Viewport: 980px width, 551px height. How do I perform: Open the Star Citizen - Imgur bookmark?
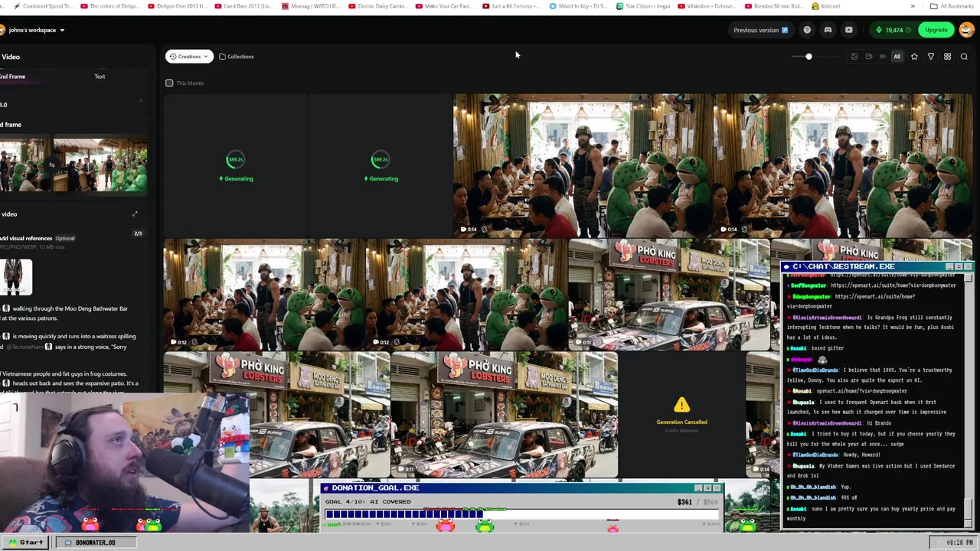(642, 6)
